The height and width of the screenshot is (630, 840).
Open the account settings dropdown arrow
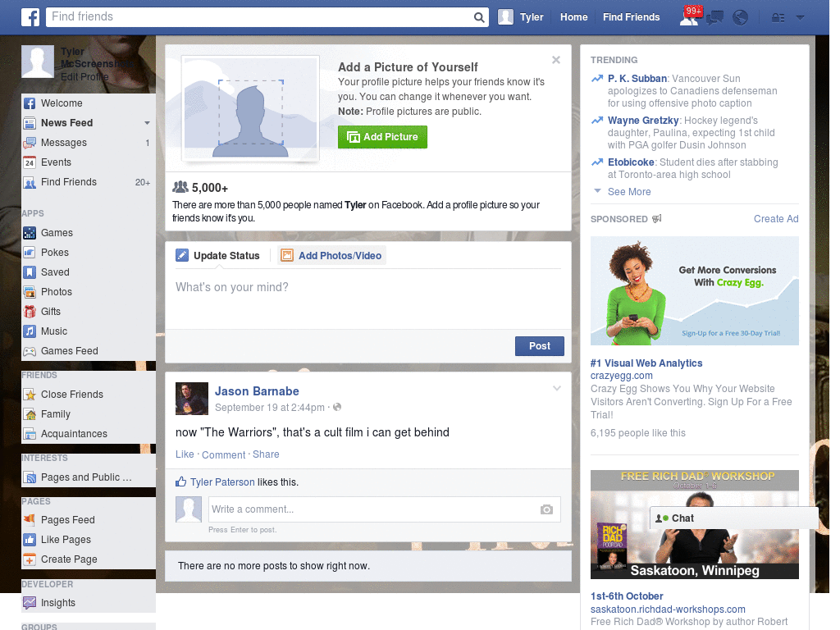[x=800, y=18]
